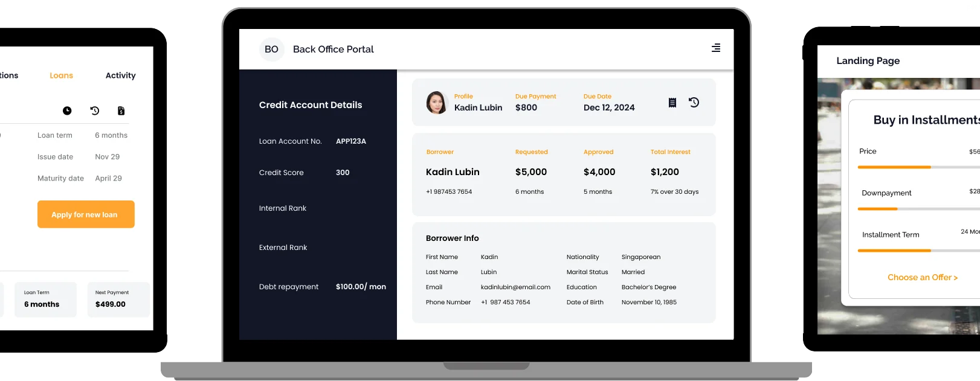Open payment history icon beside the Due Date
Screen dimensions: 980x381
(x=694, y=103)
